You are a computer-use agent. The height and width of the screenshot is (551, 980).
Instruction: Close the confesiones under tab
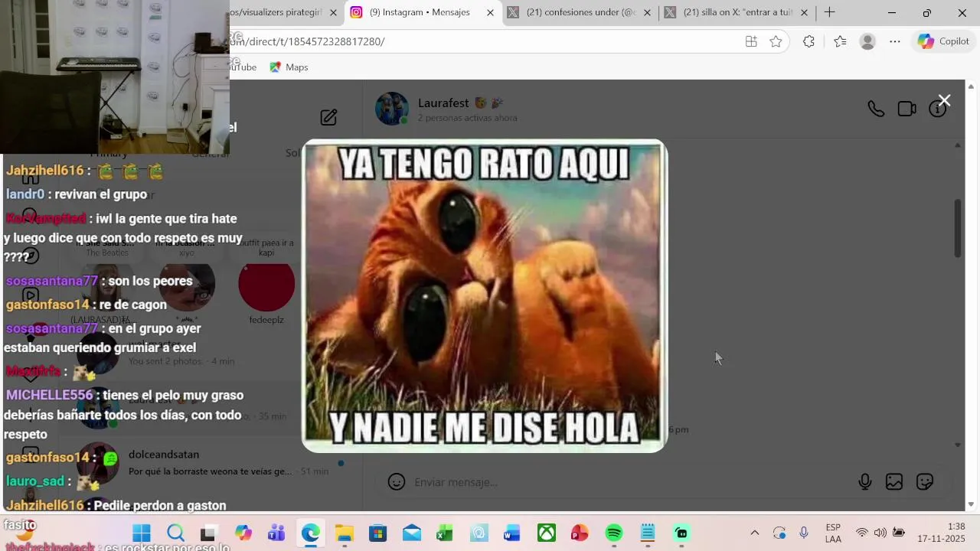click(648, 12)
